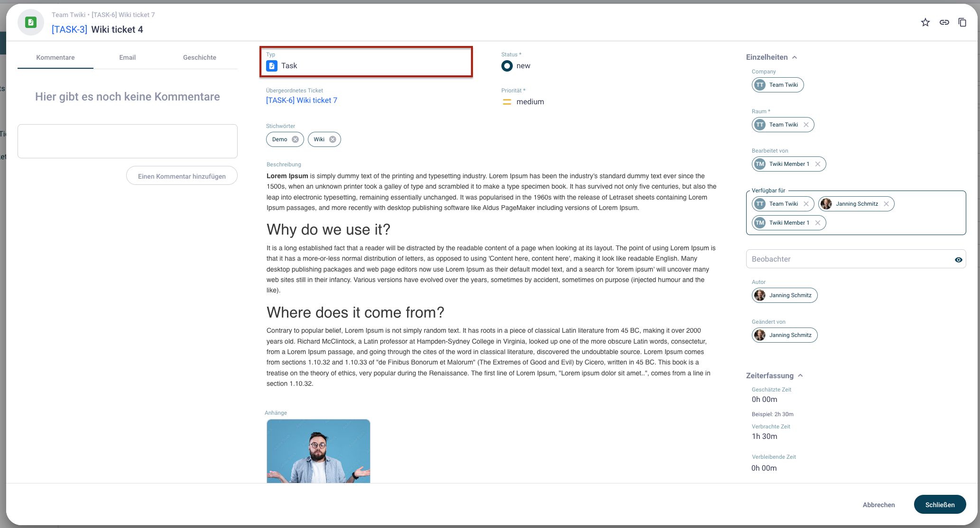980x528 pixels.
Task: Open parent ticket TASK-6 Wiki ticket 7 link
Action: (x=302, y=100)
